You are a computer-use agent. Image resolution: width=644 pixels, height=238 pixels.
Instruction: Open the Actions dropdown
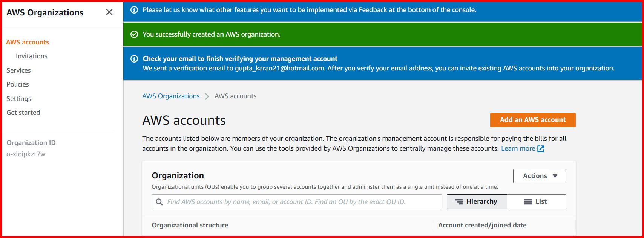(539, 175)
